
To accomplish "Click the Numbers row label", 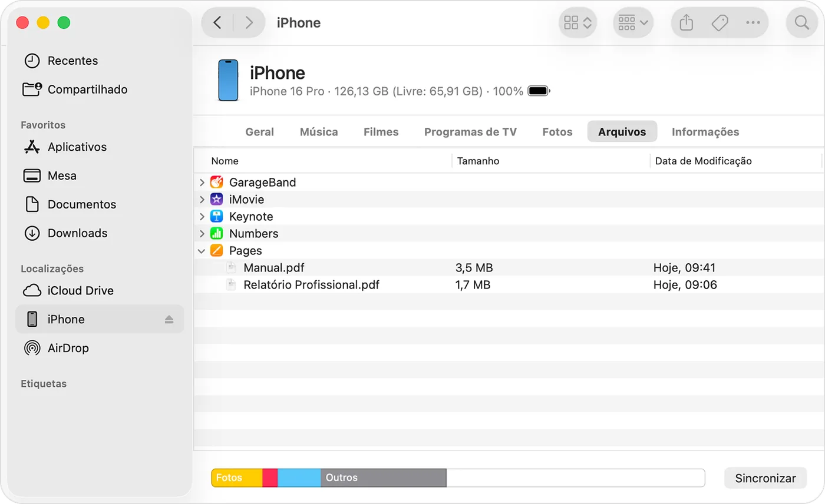I will click(253, 234).
